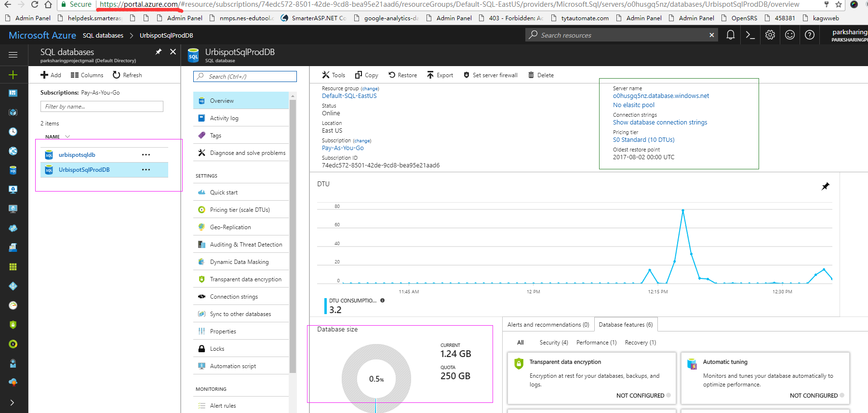Click the green plus new resource icon
868x413 pixels.
tap(13, 75)
